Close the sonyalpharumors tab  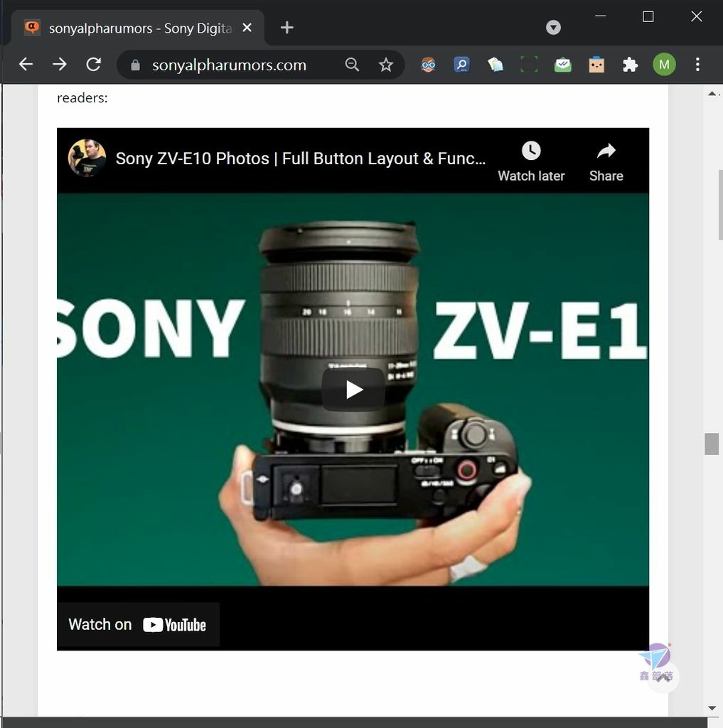[247, 28]
